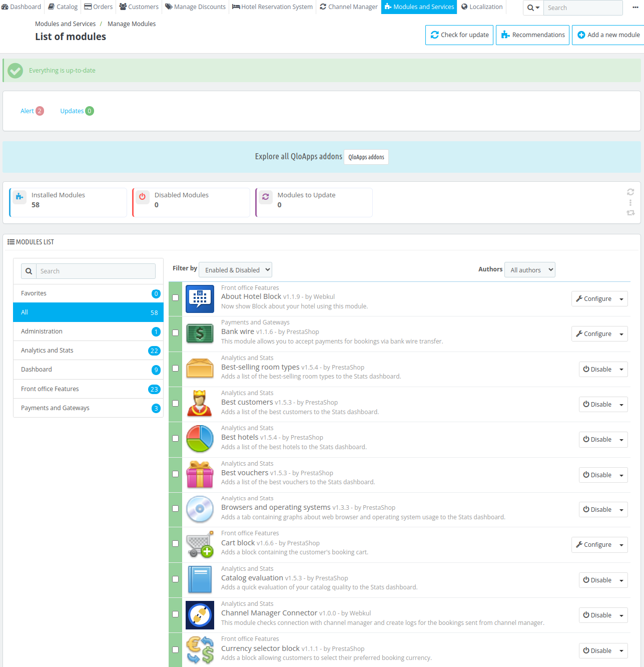The height and width of the screenshot is (667, 644).
Task: Click the Best customers king icon
Action: point(200,403)
